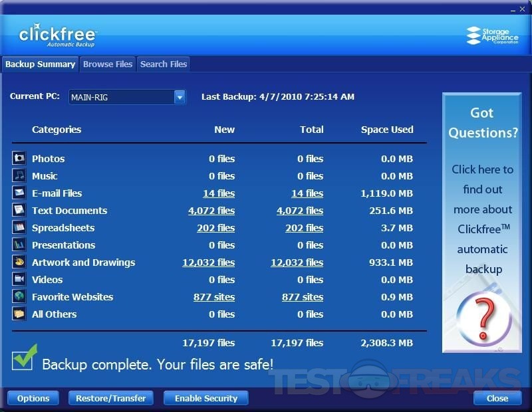Click the Music category icon
The width and height of the screenshot is (532, 412).
tap(19, 175)
